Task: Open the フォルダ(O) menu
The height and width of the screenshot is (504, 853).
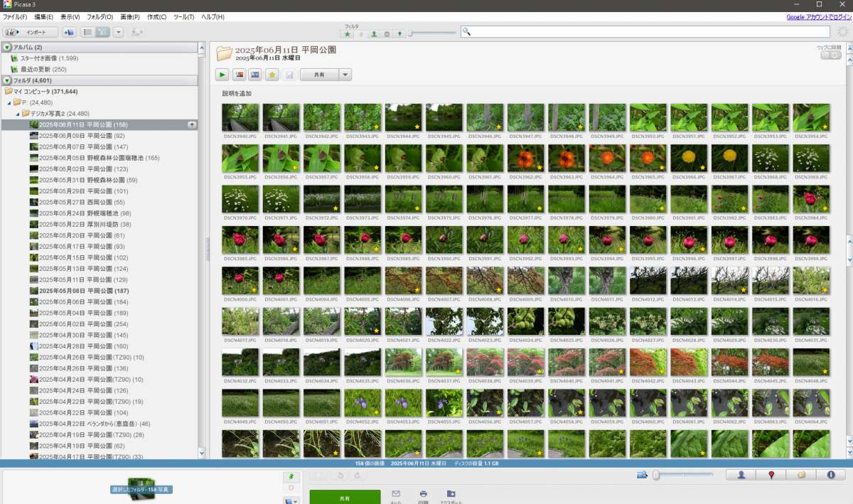Action: [x=100, y=16]
